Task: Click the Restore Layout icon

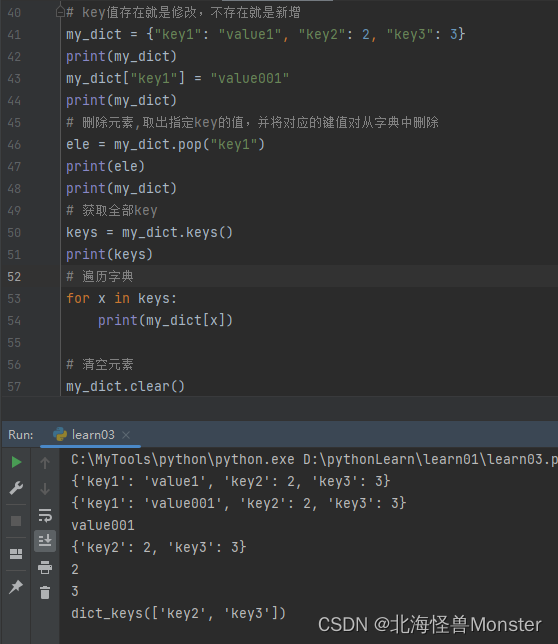Action: click(16, 554)
